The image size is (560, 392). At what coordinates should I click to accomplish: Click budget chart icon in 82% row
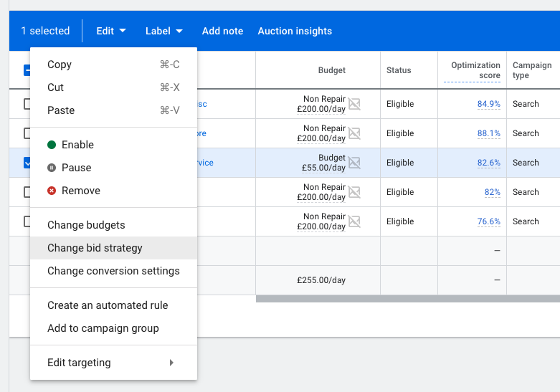[x=354, y=193]
